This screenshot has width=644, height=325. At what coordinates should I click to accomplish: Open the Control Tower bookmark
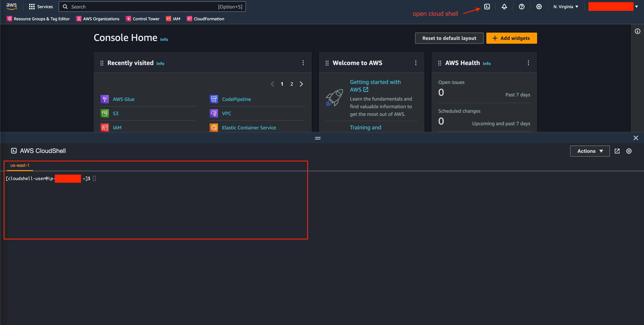pos(142,19)
